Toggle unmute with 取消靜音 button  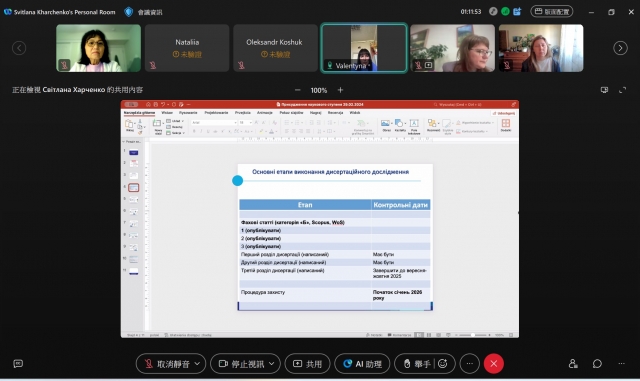pyautogui.click(x=167, y=363)
